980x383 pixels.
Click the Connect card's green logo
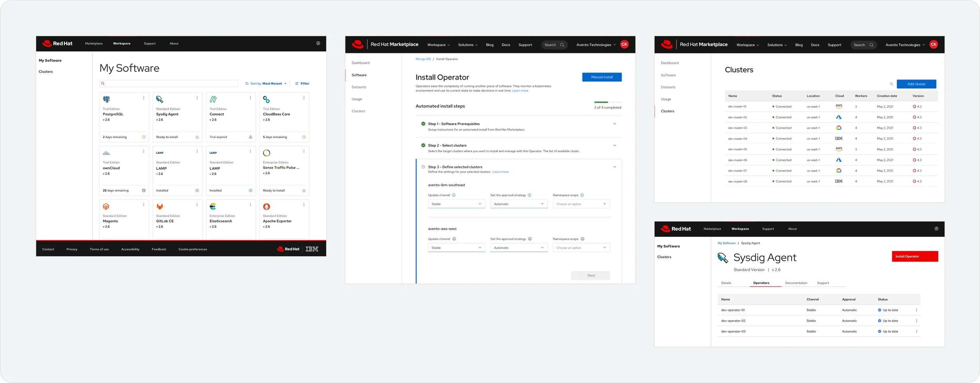point(213,100)
